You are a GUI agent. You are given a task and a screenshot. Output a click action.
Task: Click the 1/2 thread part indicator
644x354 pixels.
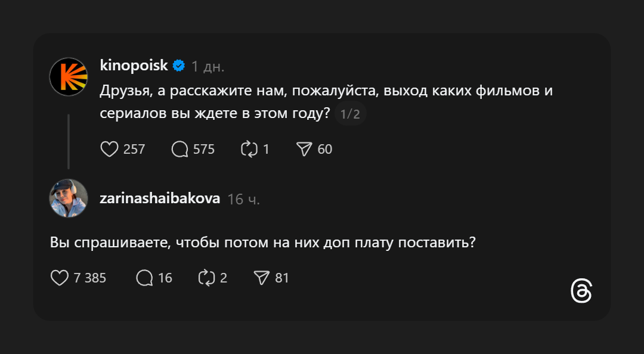click(x=350, y=114)
